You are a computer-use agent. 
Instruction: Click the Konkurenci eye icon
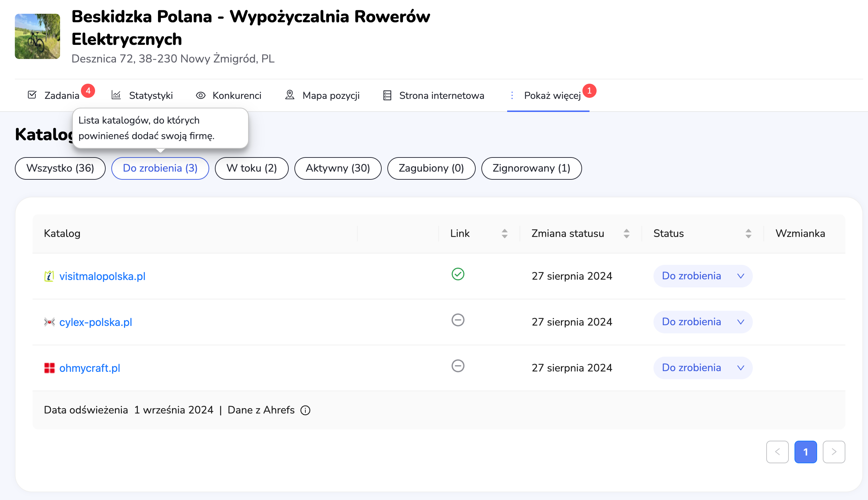[x=201, y=95]
